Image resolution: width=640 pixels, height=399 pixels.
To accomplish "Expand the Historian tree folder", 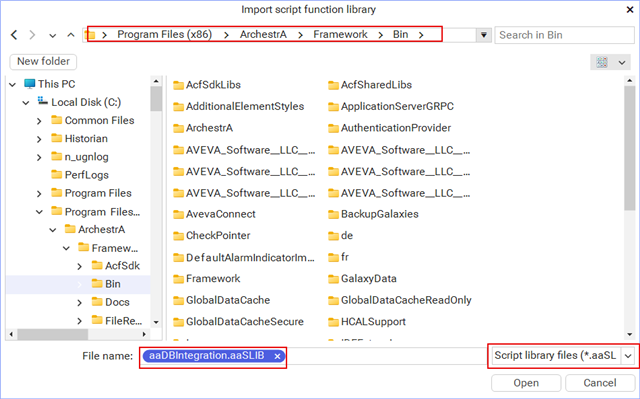I will tap(39, 139).
